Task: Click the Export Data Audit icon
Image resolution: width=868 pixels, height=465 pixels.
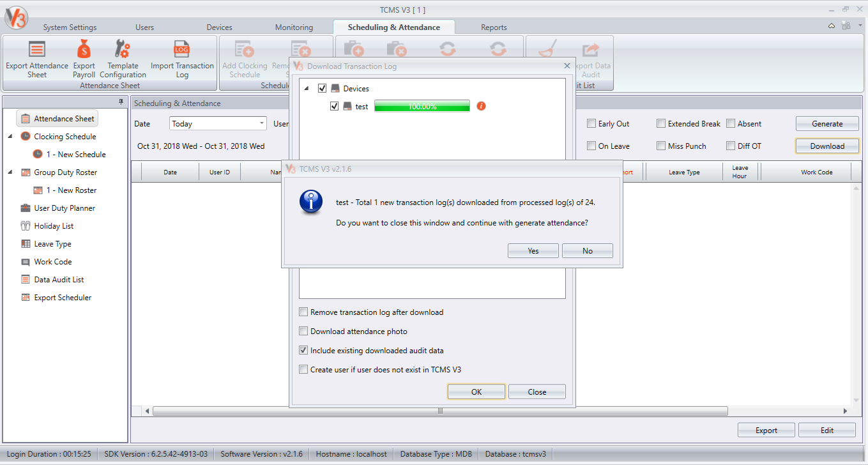Action: coord(591,49)
